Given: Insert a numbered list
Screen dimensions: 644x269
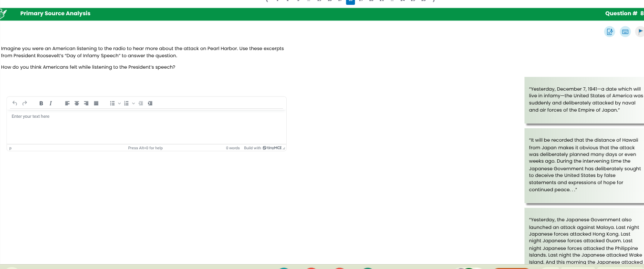Looking at the screenshot, I should tap(126, 103).
